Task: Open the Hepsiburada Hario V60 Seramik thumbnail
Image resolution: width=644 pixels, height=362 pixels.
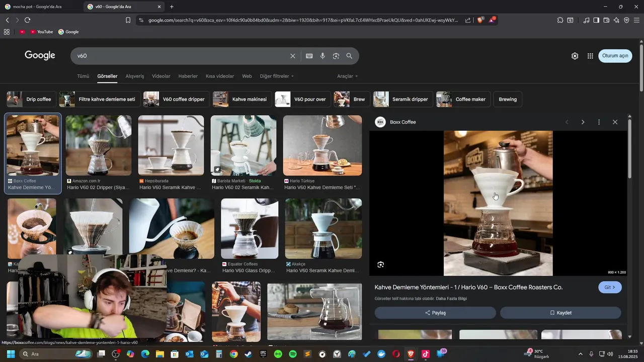Action: [171, 145]
